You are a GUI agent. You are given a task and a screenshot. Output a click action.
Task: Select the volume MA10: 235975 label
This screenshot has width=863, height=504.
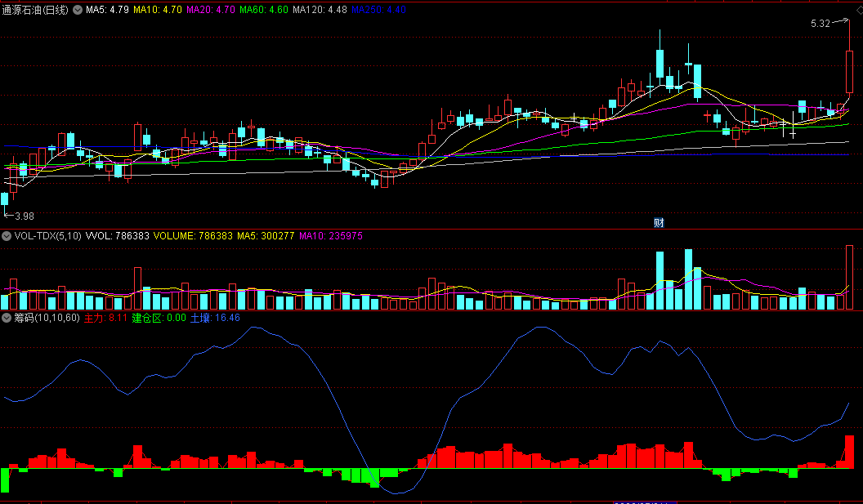(331, 236)
